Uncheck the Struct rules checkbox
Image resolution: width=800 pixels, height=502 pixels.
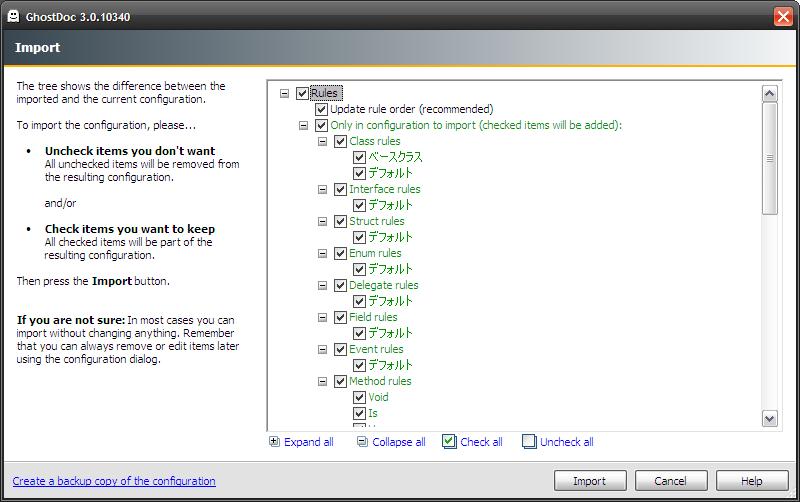[340, 221]
